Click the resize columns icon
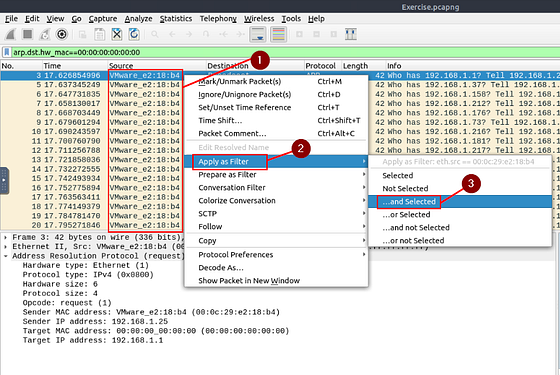The width and height of the screenshot is (560, 375). (351, 34)
